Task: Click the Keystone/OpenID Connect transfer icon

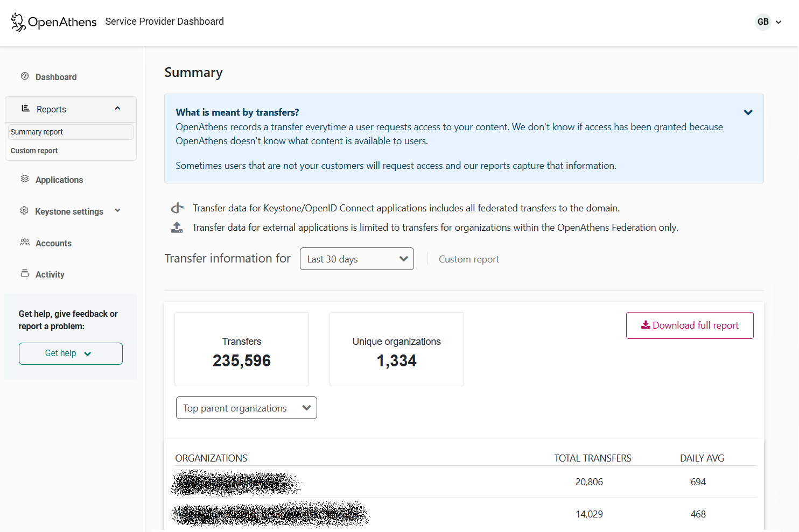Action: point(177,208)
